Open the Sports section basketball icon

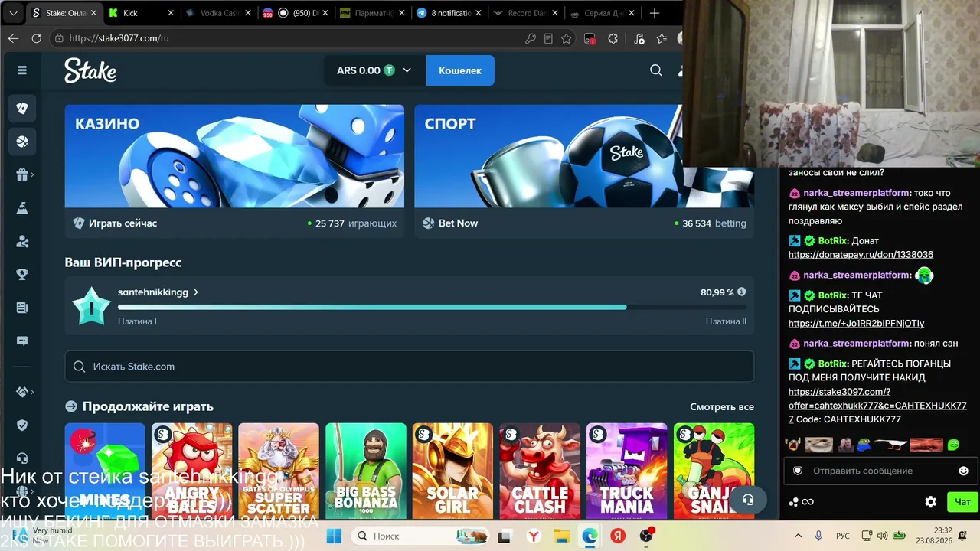tap(22, 142)
